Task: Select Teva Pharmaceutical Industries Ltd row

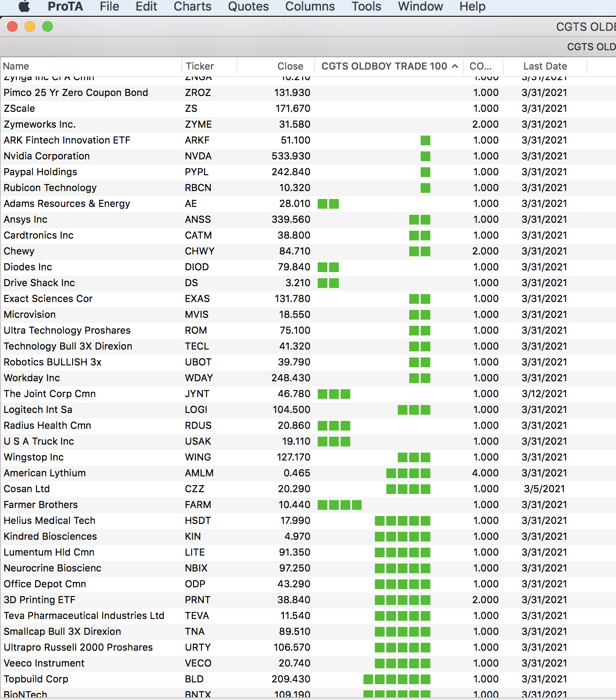Action: tap(308, 616)
